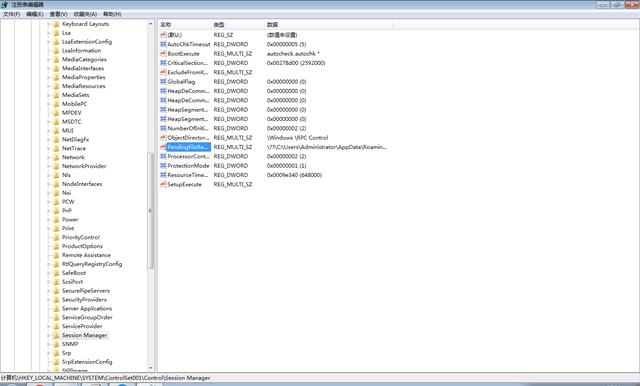Select the SrpExtensionConfig tree item

(87, 362)
